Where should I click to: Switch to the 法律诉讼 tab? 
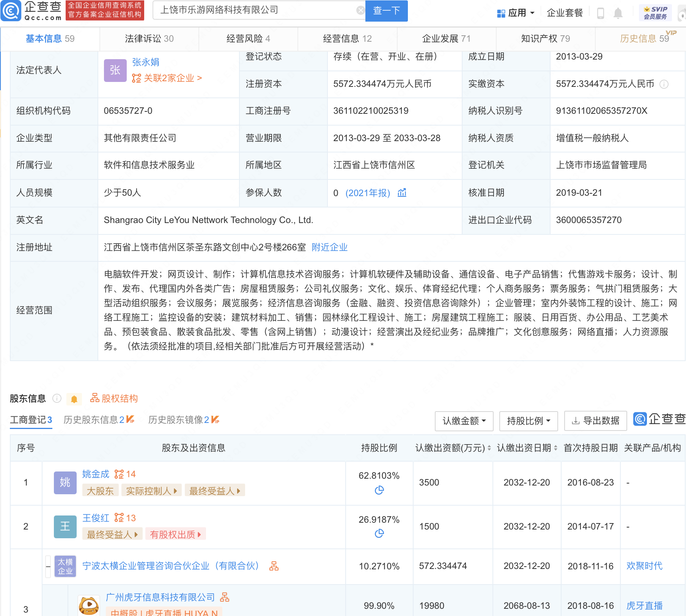[149, 39]
